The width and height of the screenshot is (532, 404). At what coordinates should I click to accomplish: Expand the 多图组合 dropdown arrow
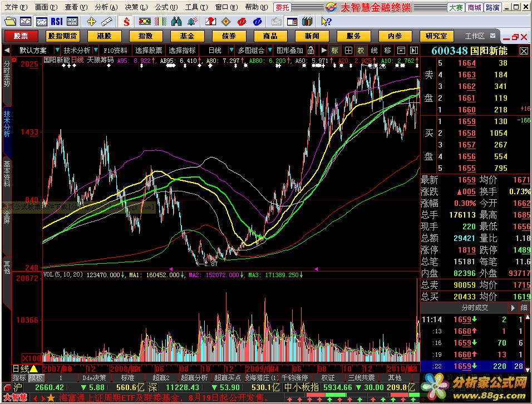coord(270,51)
